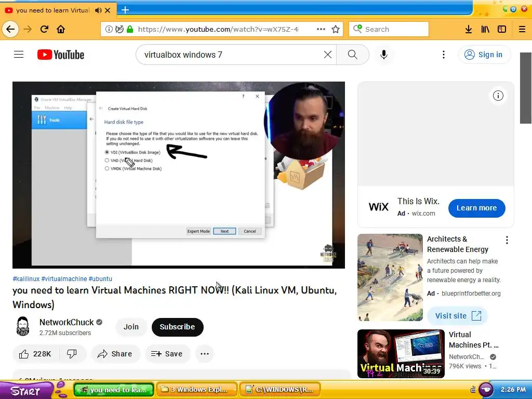Open a new tab with the plus icon
The height and width of the screenshot is (399, 532).
click(x=125, y=10)
